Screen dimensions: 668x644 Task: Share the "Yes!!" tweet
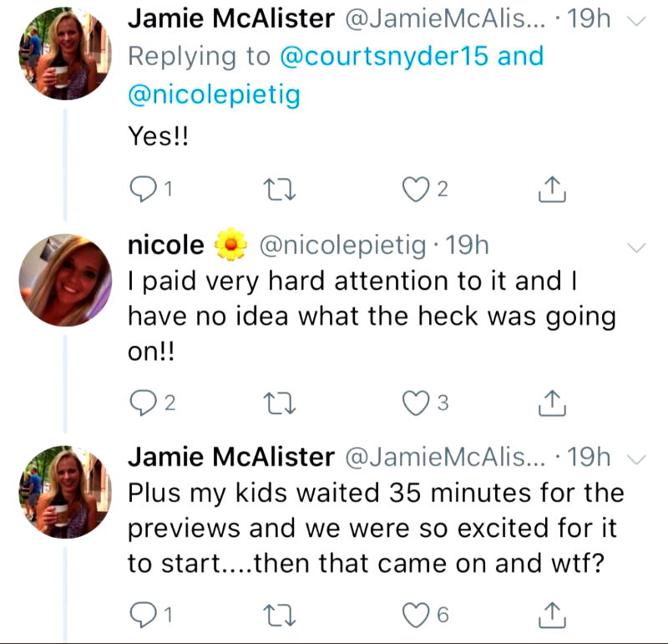[x=552, y=191]
